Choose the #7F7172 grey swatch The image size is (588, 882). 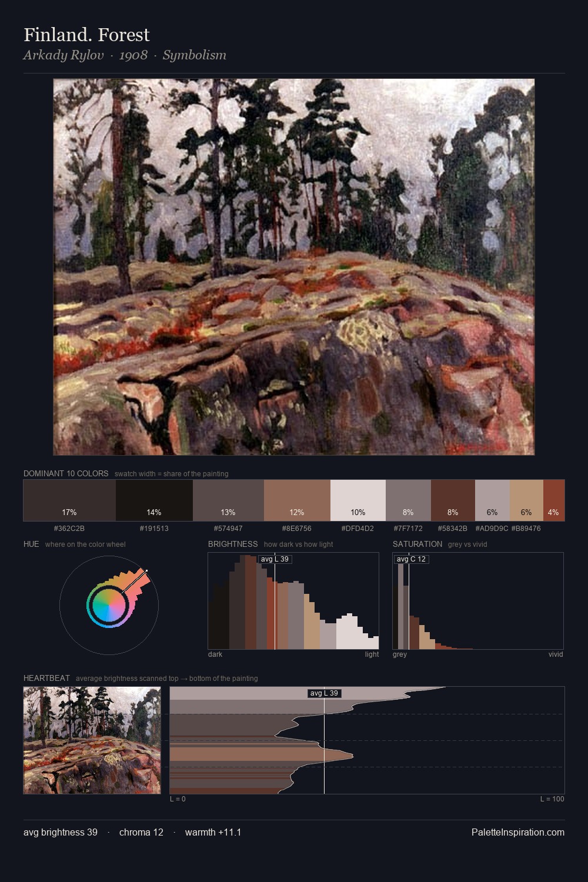(408, 500)
